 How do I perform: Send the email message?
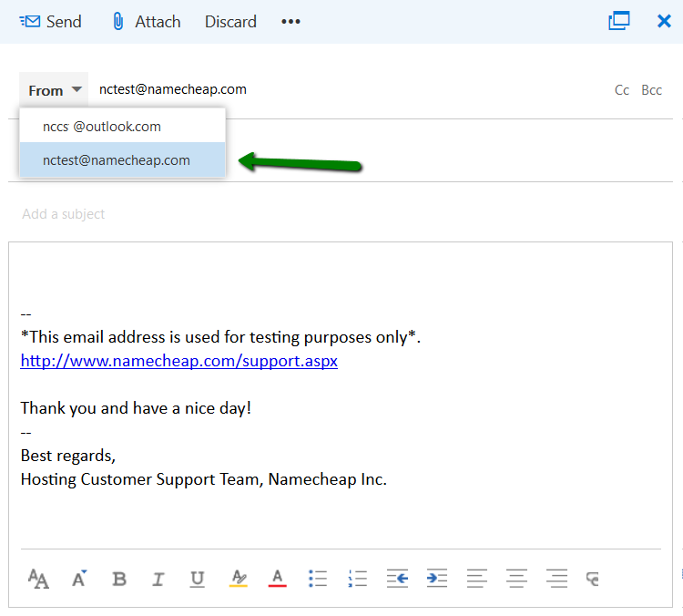click(x=50, y=21)
